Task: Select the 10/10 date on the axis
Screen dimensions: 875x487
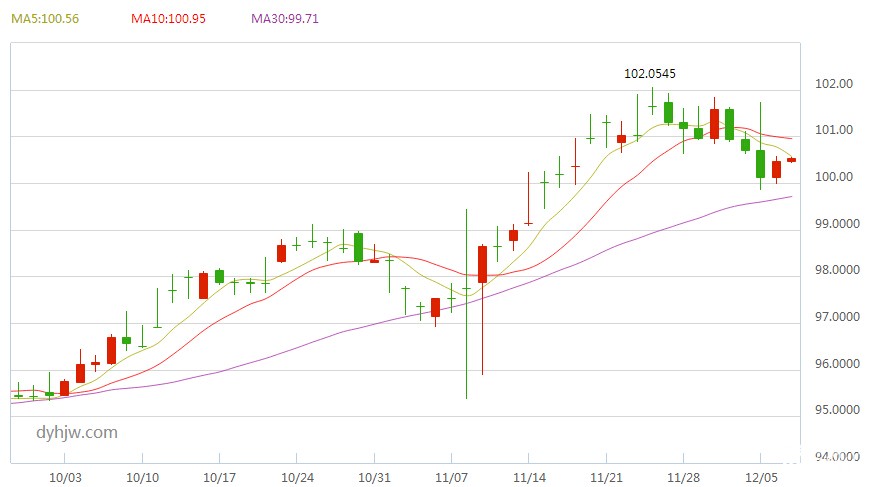Action: (142, 478)
